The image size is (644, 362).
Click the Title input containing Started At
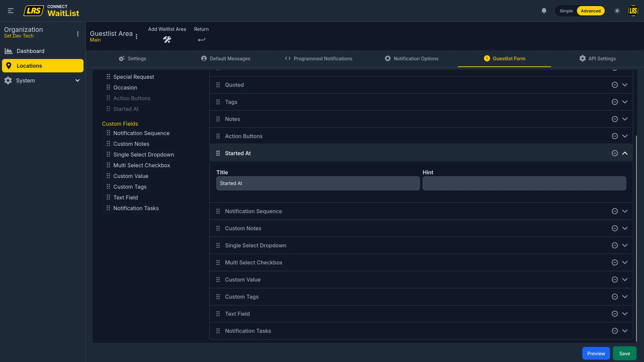point(318,183)
